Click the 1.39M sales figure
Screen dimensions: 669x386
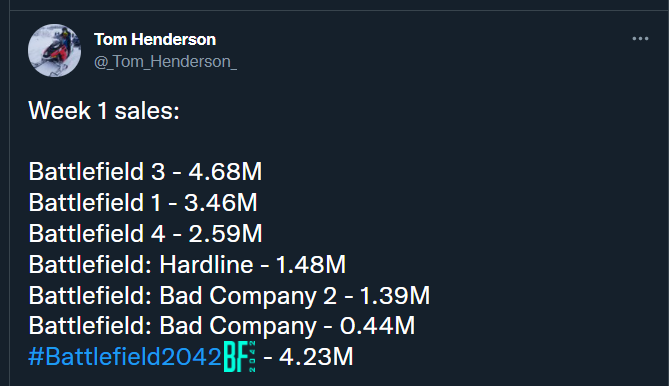(x=395, y=295)
